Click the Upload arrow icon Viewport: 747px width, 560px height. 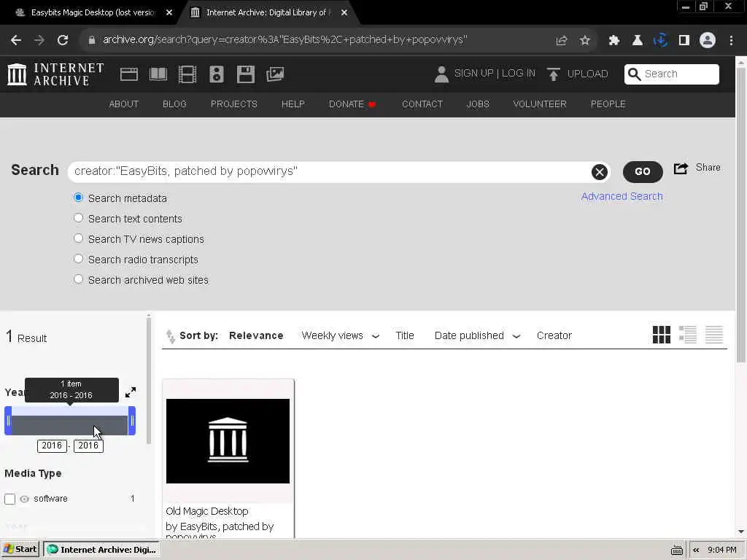tap(553, 74)
